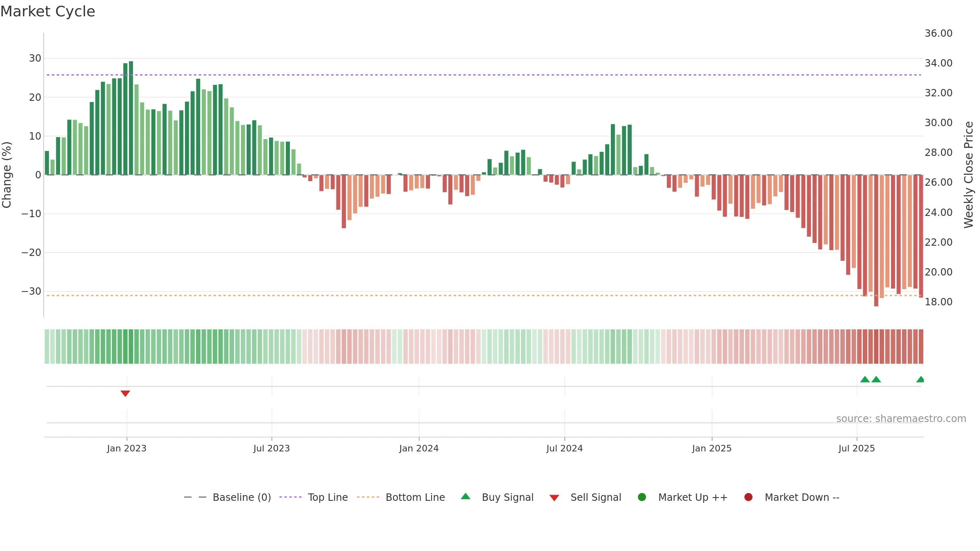Viewport: 980px width, 551px height.
Task: Click the red sell signal marker near Jan 2023
Action: click(125, 393)
